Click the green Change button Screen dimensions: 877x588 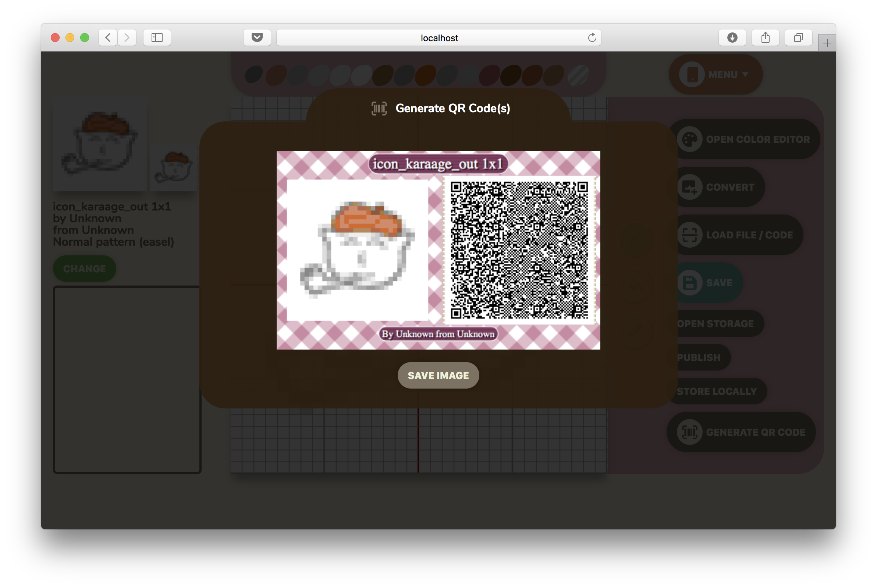[x=84, y=269]
